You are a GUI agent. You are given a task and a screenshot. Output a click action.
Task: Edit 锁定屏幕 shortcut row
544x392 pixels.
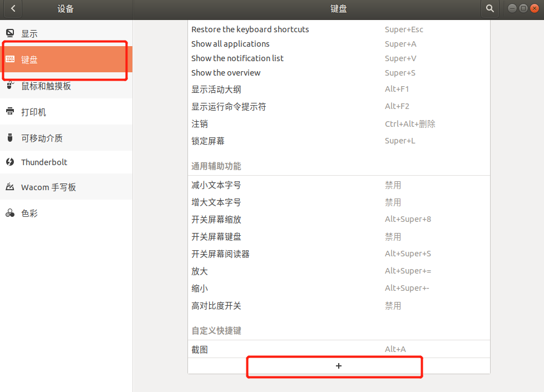tap(339, 141)
